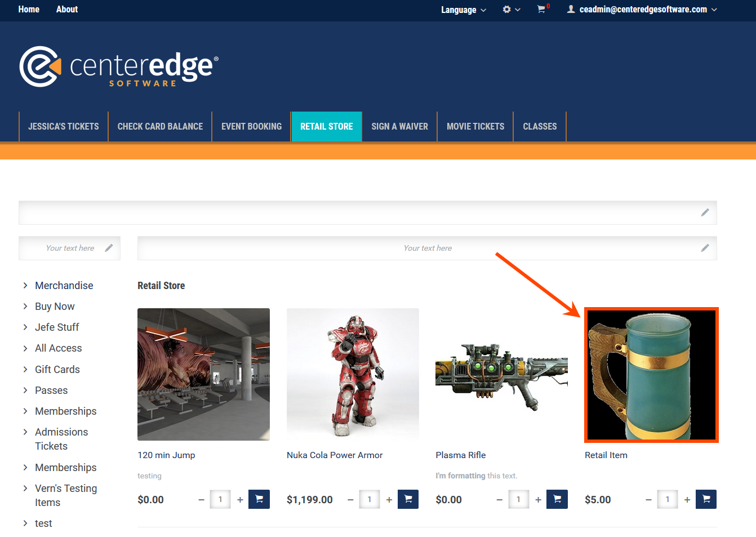Open the Buy Now category link
The width and height of the screenshot is (756, 537).
[x=55, y=307]
